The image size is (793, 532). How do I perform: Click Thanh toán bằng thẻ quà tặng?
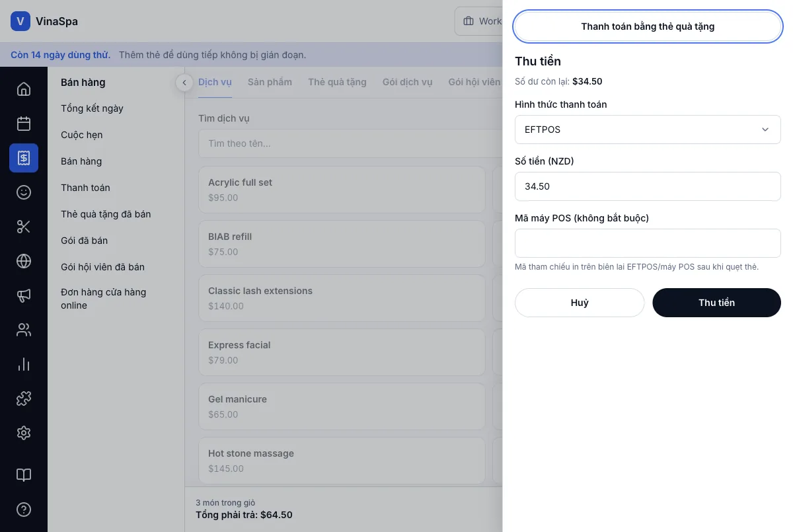pyautogui.click(x=648, y=27)
